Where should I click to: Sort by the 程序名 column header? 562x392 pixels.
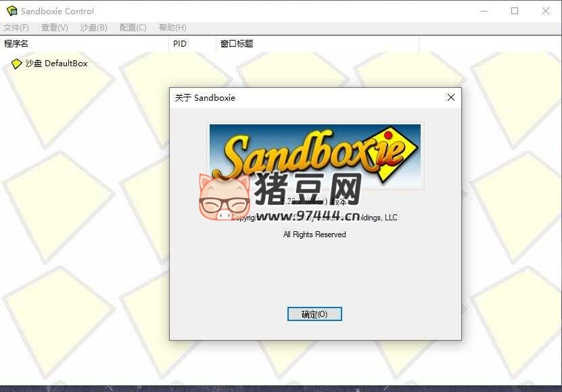point(16,44)
